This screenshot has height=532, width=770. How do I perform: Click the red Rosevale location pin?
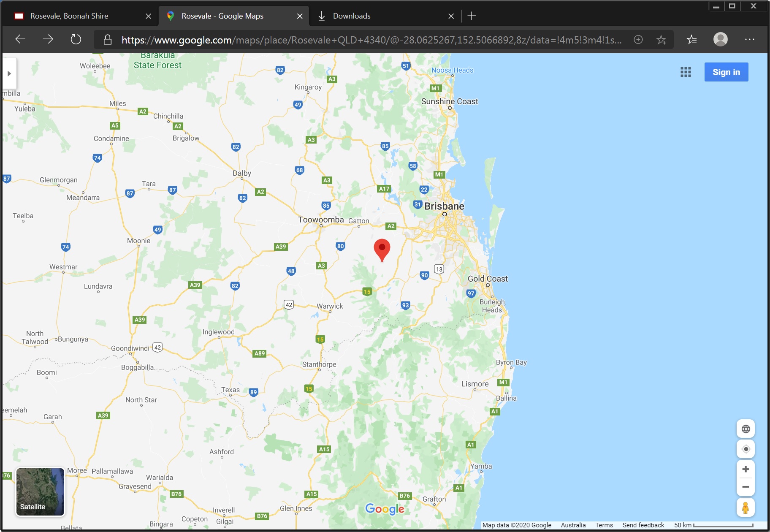point(382,250)
